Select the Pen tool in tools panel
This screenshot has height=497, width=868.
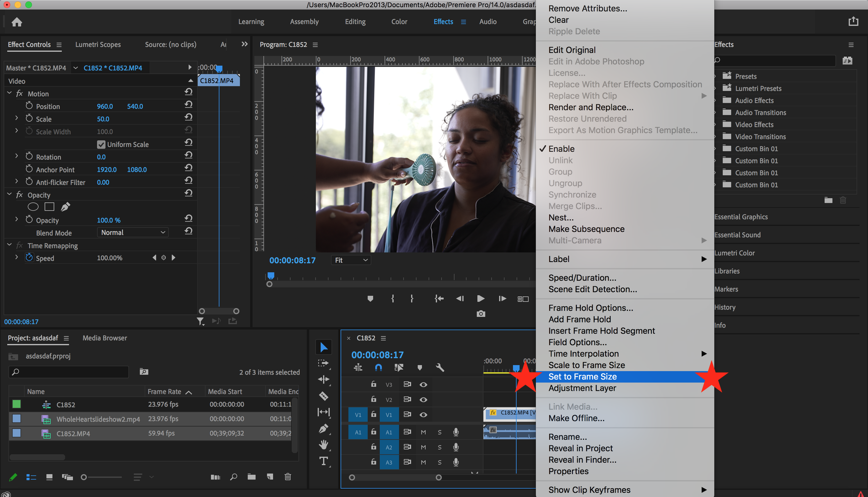(x=324, y=429)
